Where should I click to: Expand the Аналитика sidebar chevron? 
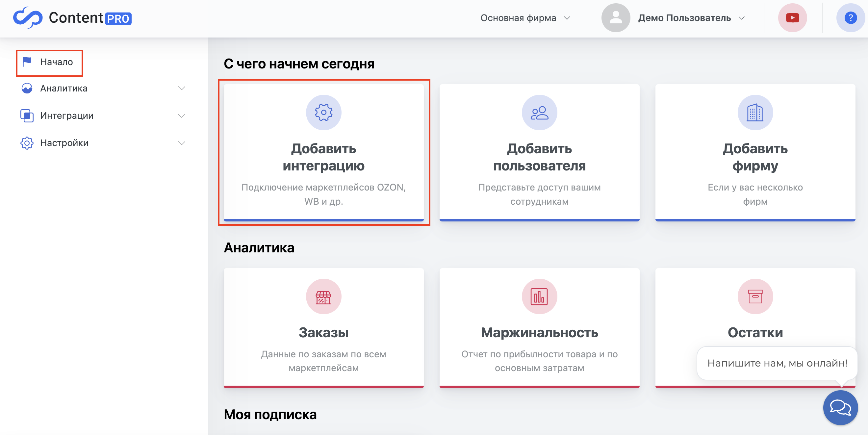pyautogui.click(x=182, y=88)
